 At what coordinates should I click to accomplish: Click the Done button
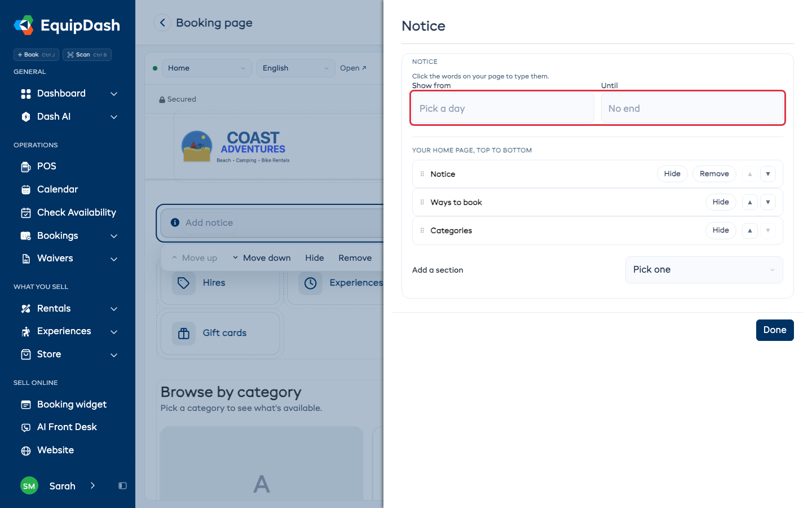[x=775, y=330]
